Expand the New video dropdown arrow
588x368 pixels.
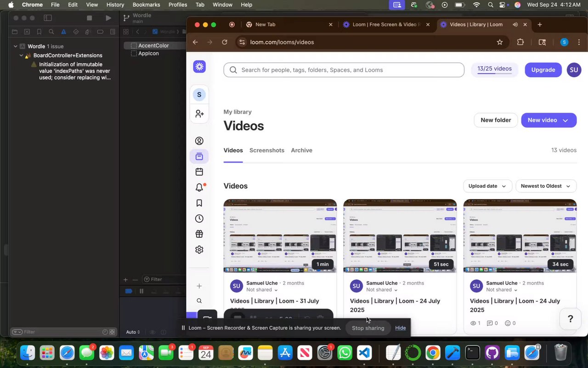point(565,121)
